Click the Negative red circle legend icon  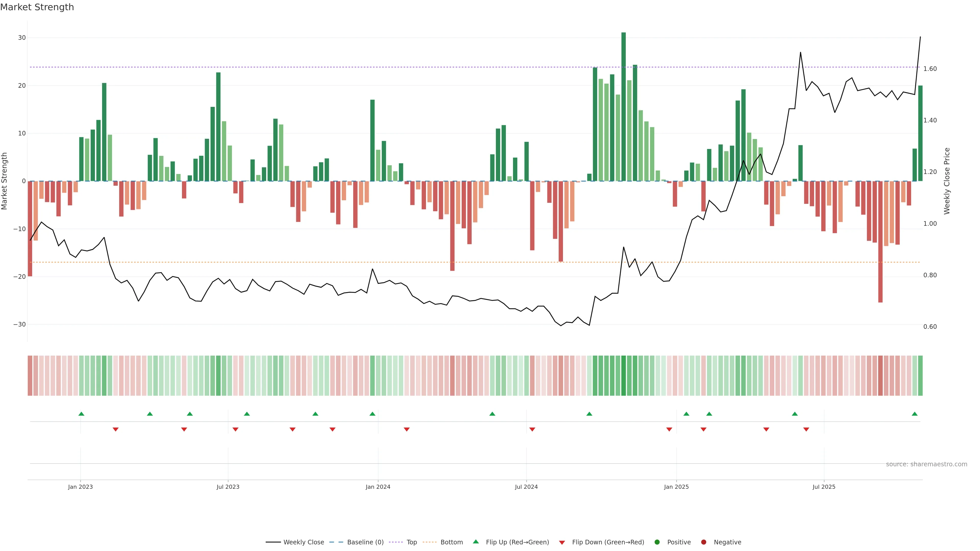(x=703, y=542)
